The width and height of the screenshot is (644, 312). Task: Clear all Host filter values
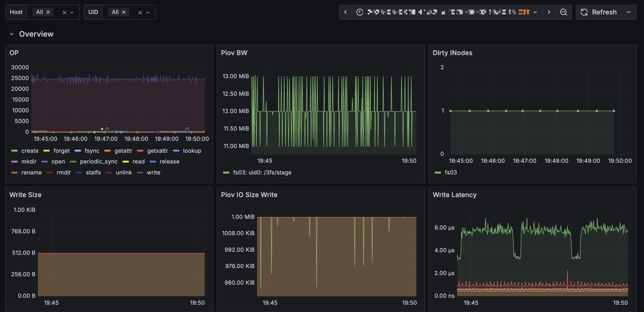click(64, 12)
